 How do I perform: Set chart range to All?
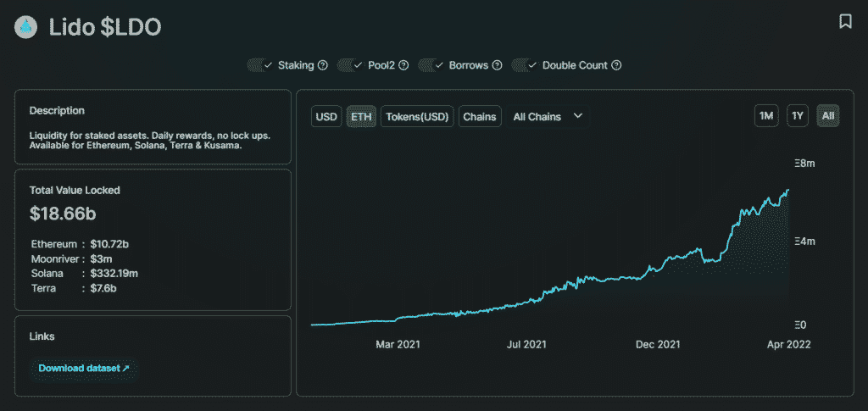pos(828,116)
